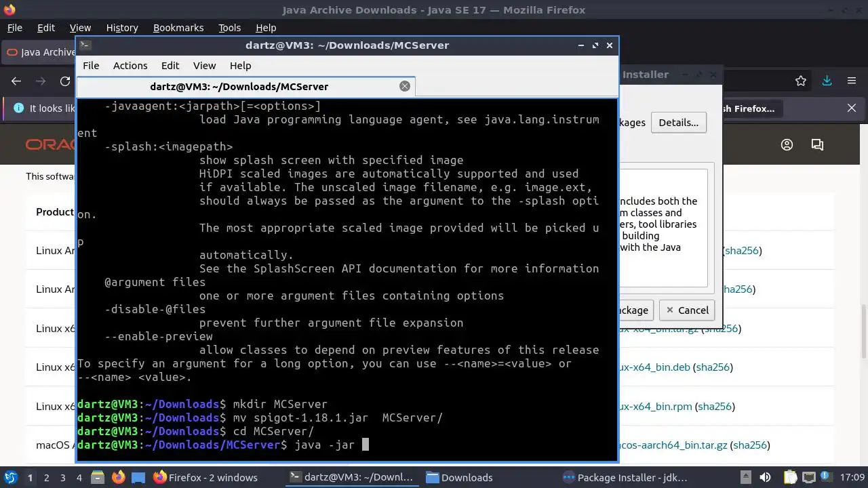Open Firefox File menu
Screen dimensions: 868x488
point(14,28)
